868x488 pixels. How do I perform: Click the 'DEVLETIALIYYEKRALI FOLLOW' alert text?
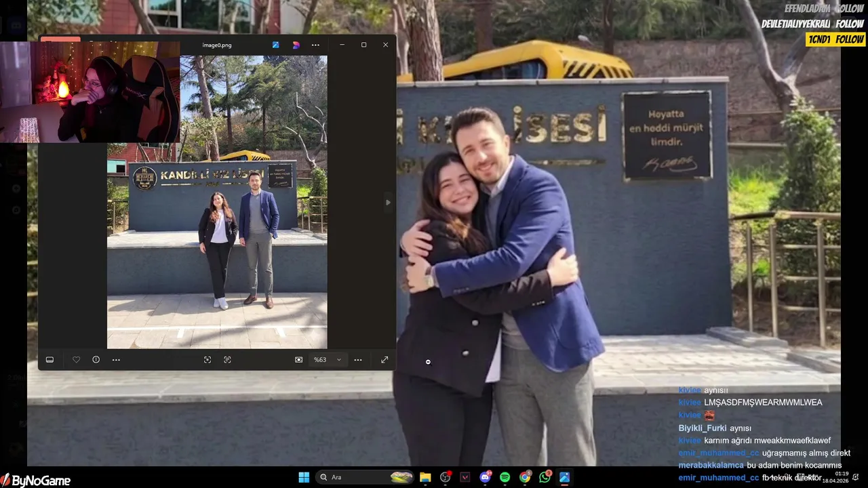(812, 24)
